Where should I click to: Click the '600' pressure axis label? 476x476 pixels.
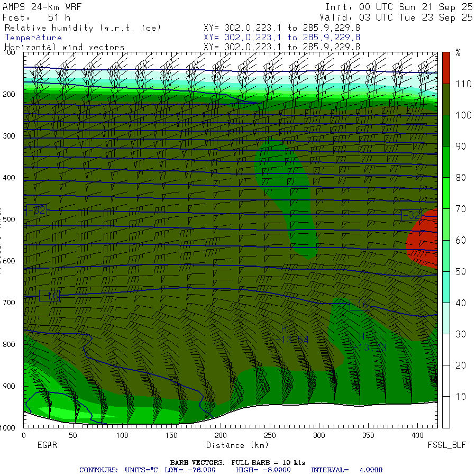(x=9, y=261)
